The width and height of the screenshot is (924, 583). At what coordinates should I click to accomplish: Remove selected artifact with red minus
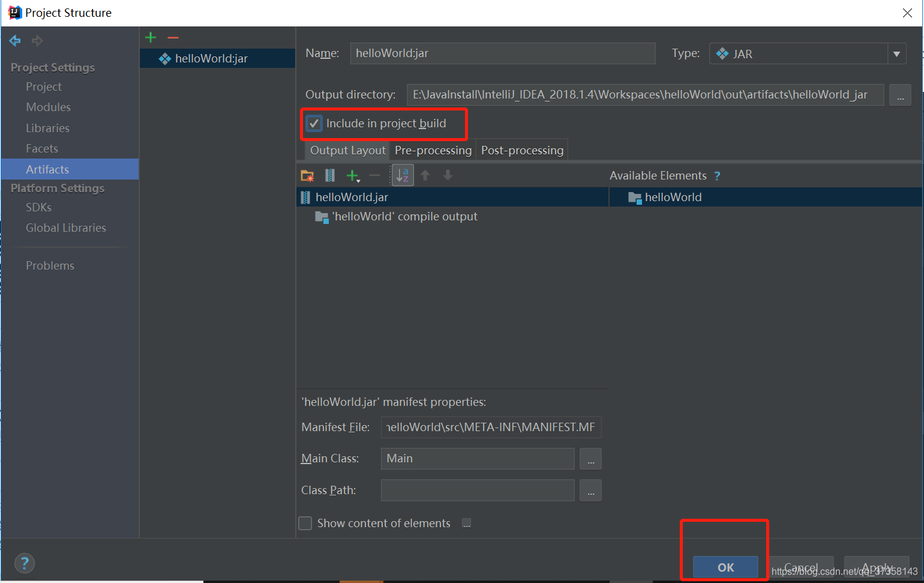(173, 38)
